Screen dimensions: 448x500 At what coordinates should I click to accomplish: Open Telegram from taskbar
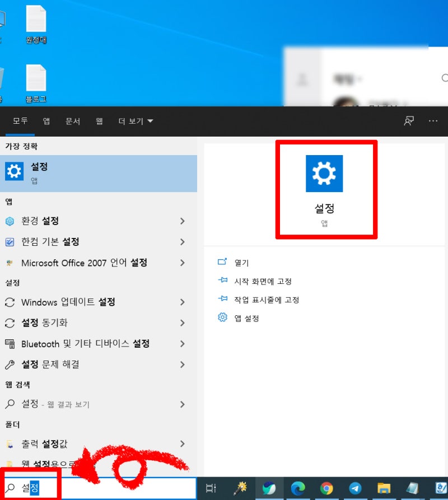(x=355, y=488)
